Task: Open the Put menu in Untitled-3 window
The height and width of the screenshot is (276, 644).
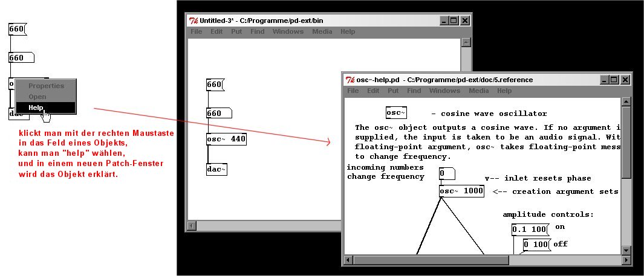Action: tap(236, 31)
